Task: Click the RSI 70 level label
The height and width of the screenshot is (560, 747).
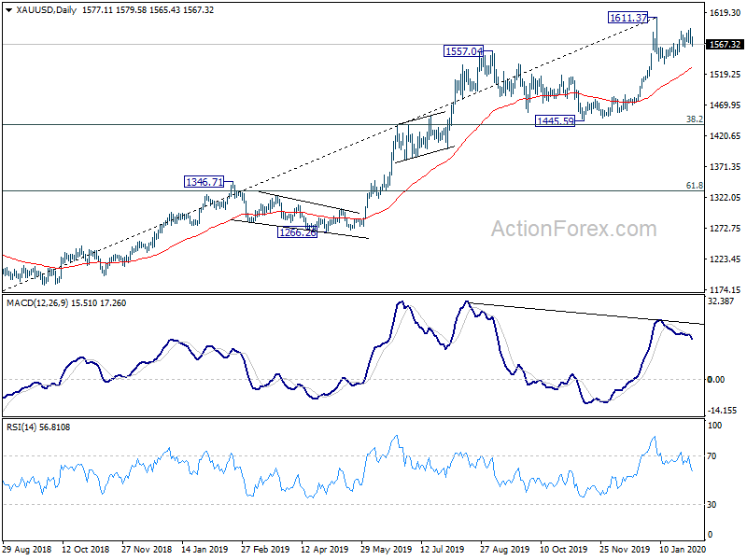Action: pyautogui.click(x=712, y=456)
